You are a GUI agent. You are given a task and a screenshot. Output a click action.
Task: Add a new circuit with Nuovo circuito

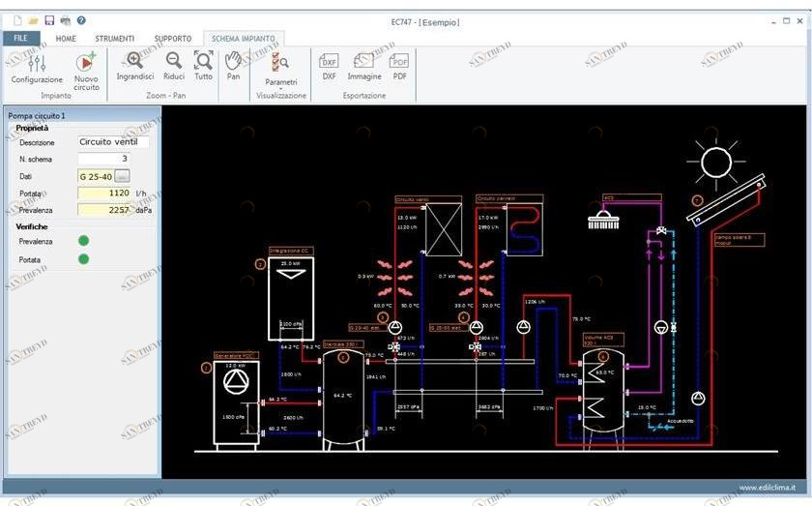click(86, 69)
